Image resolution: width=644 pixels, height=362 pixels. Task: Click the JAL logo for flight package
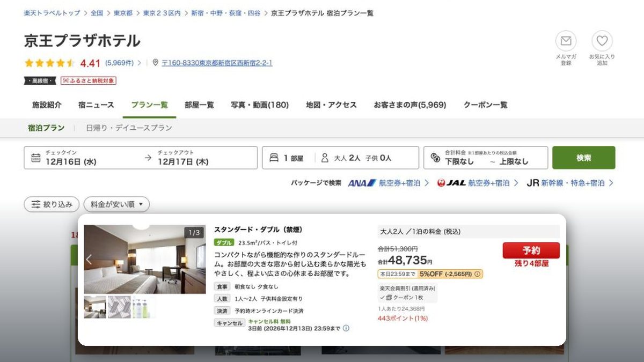point(451,183)
